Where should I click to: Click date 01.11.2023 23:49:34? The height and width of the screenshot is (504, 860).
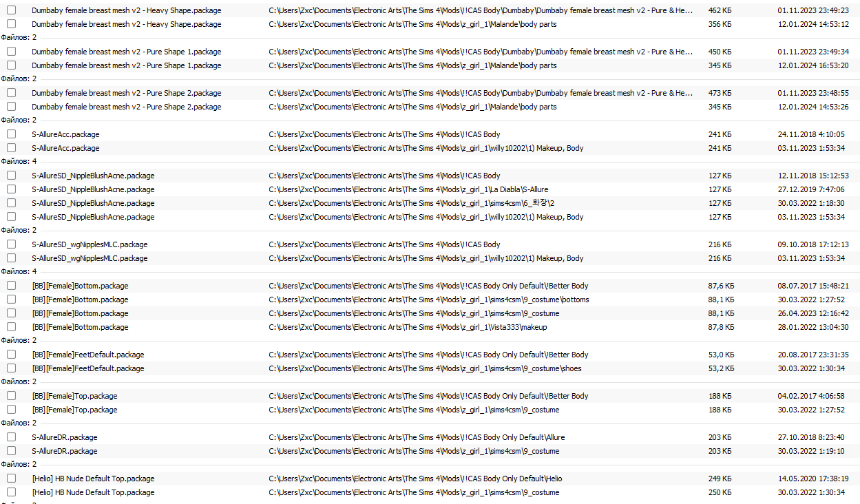coord(813,52)
